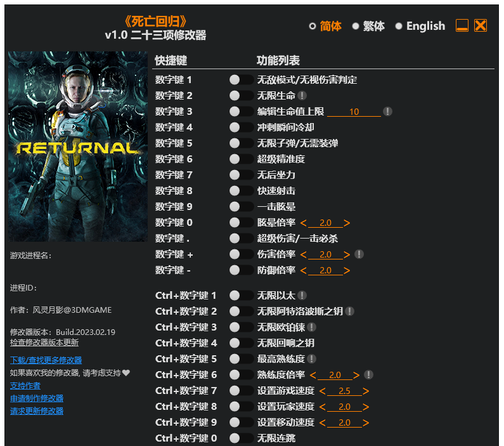
Task: Increase 伤害倍率 with right arrow
Action: coord(347,254)
